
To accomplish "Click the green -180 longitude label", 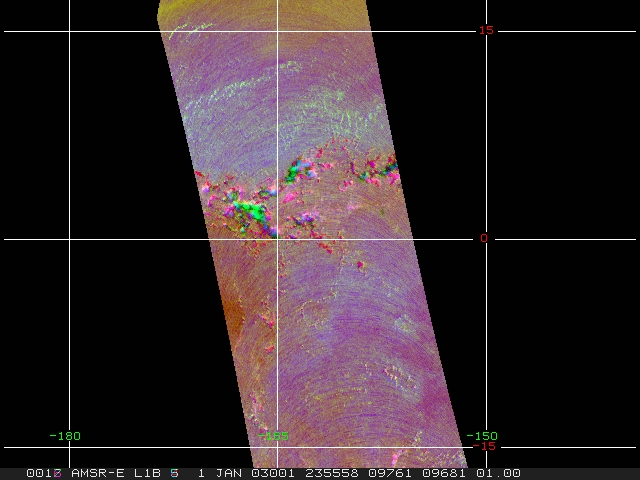I will pos(65,435).
